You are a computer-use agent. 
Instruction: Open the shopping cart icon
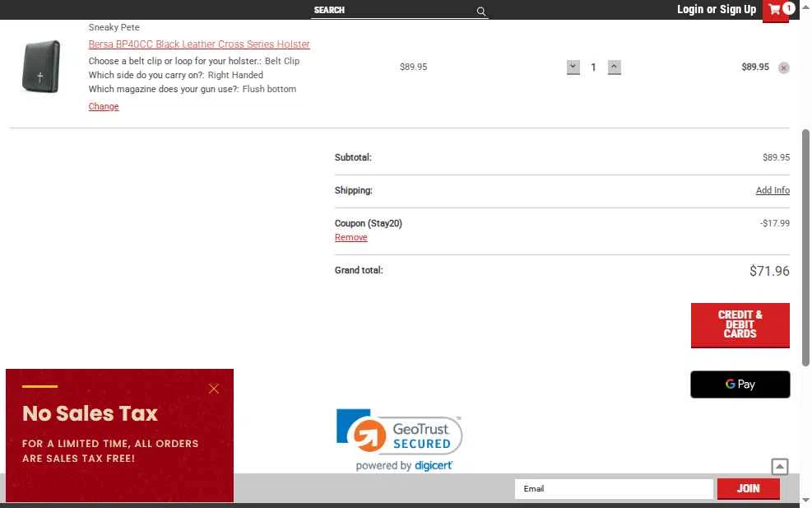(775, 9)
